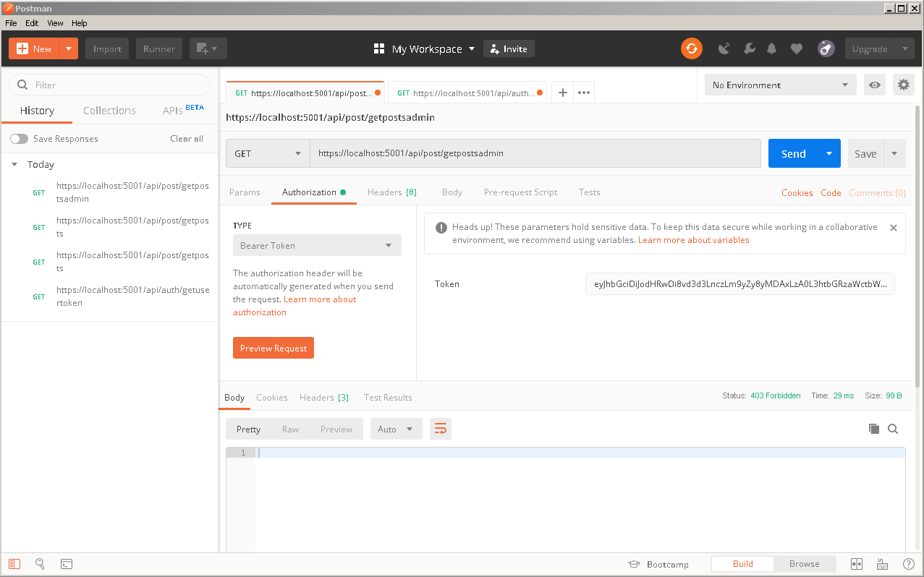Open the Cookies link

(x=797, y=193)
